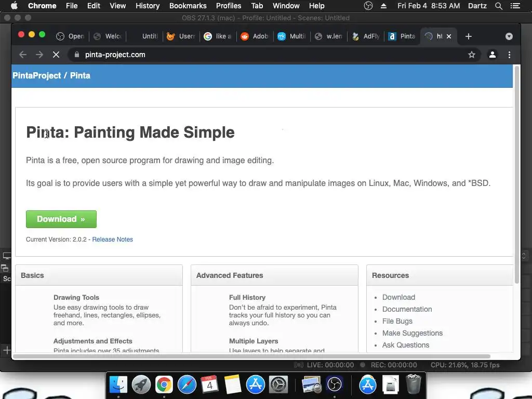The width and height of the screenshot is (532, 399).
Task: Open the File Bugs link
Action: pos(397,321)
